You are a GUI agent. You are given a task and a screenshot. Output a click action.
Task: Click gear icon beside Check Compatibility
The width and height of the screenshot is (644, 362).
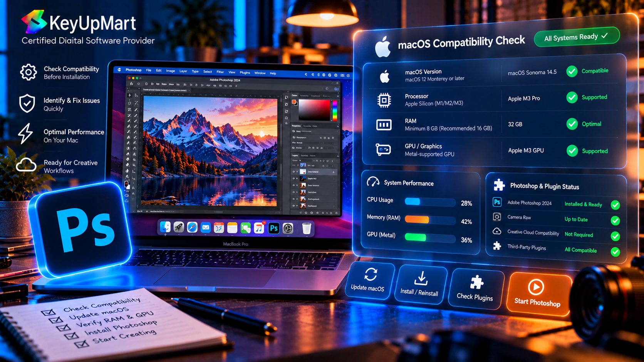coord(28,72)
